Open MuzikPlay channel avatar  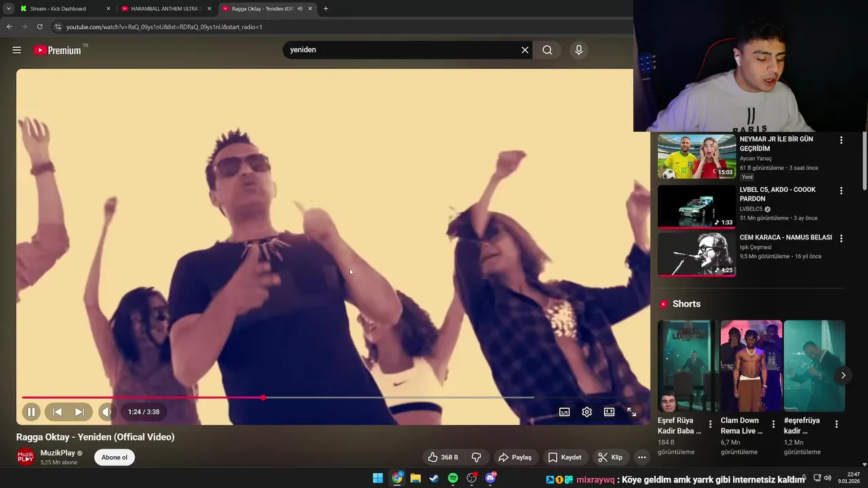[25, 457]
